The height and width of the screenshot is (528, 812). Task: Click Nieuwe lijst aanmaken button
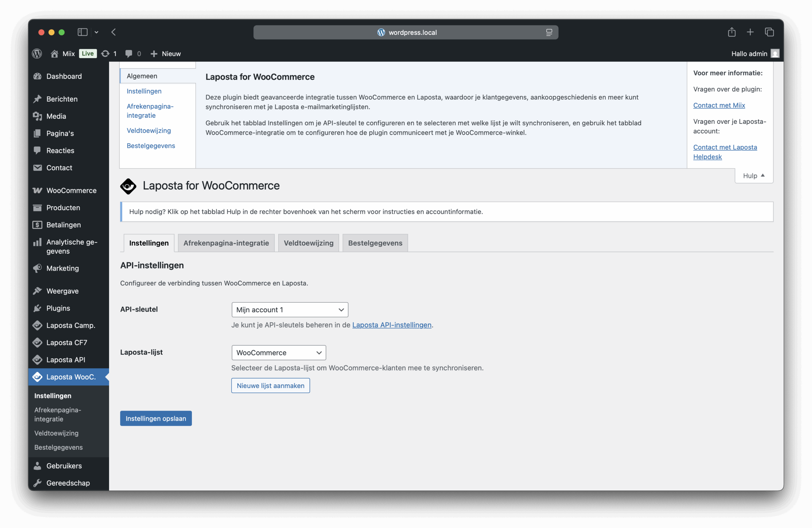pyautogui.click(x=271, y=385)
